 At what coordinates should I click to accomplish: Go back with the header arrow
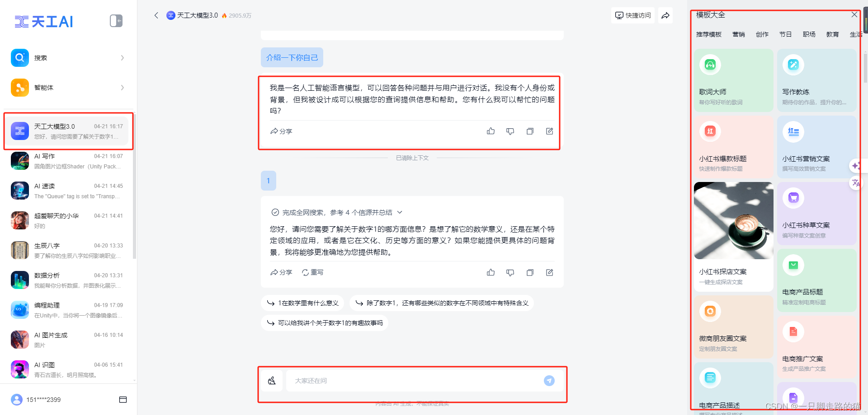click(x=156, y=15)
